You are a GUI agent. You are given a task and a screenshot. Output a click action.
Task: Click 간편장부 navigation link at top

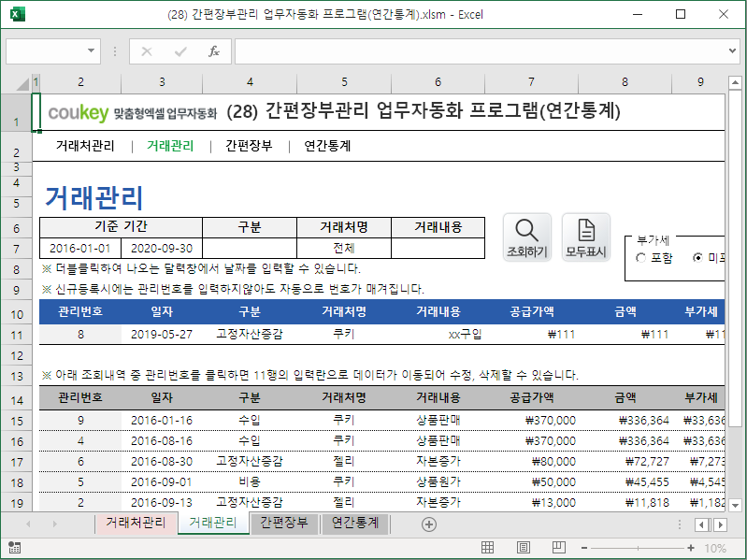click(x=249, y=146)
